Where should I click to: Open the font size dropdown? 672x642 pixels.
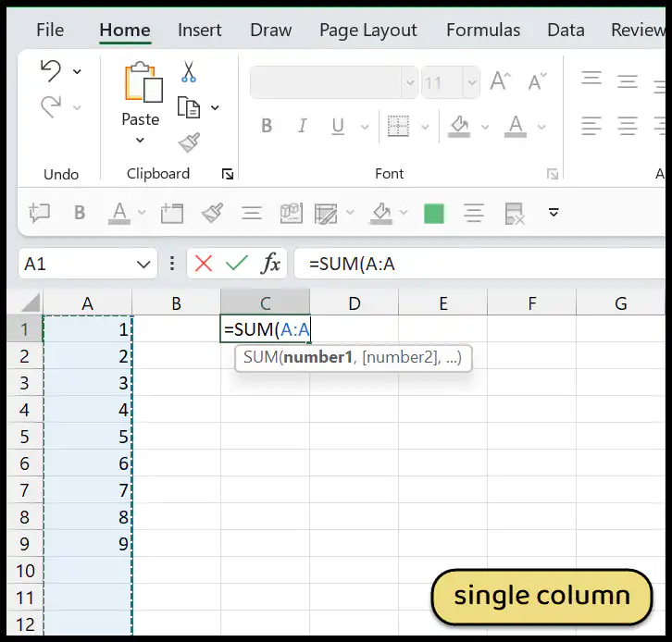pyautogui.click(x=472, y=82)
